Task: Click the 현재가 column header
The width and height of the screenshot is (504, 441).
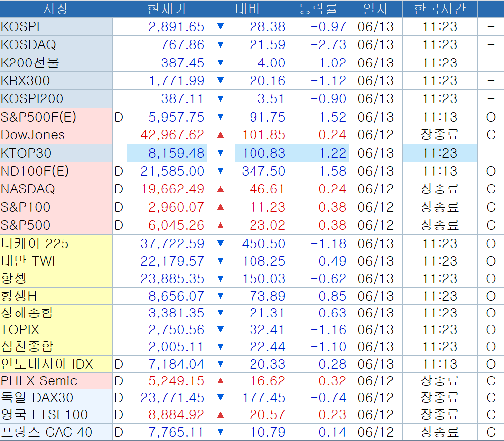Action: click(167, 9)
